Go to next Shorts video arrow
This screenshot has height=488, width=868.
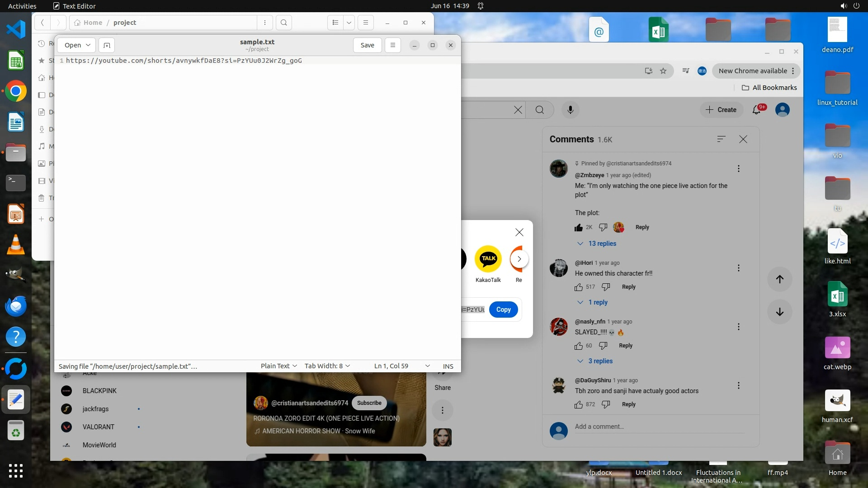779,312
